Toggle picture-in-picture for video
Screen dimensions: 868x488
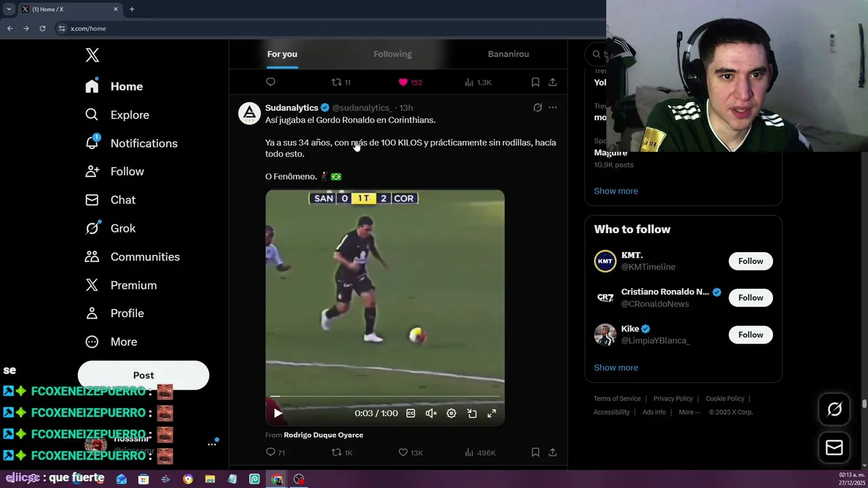[x=472, y=413]
